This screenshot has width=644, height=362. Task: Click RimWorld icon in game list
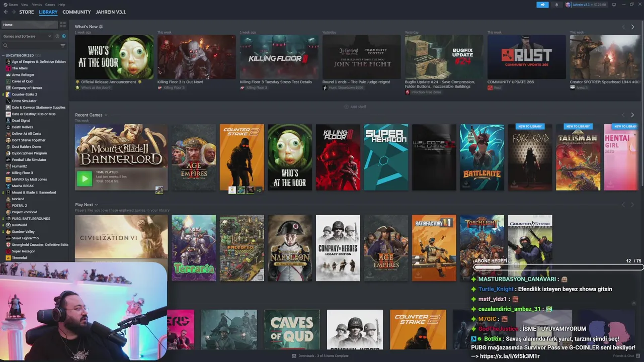coord(8,225)
